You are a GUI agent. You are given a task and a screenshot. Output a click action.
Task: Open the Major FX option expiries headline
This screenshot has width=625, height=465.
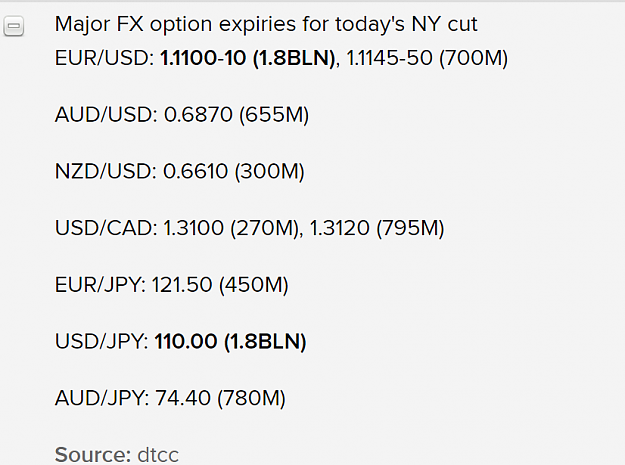[x=266, y=24]
